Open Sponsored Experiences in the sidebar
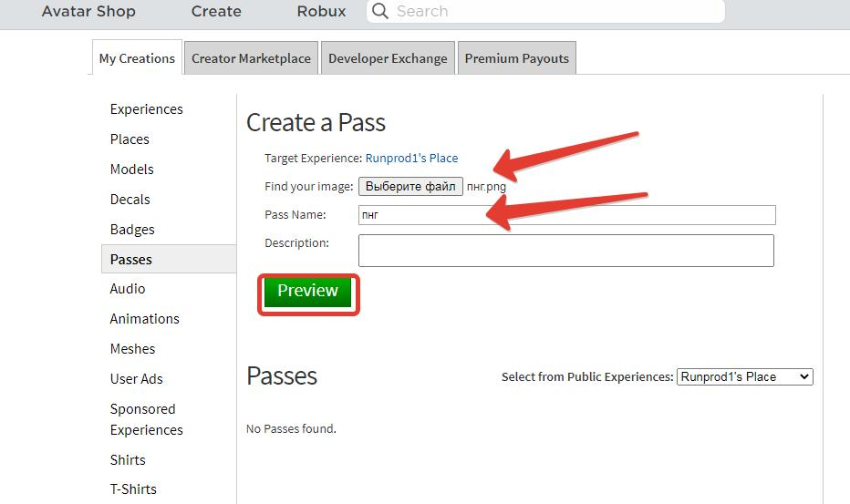This screenshot has height=504, width=850. coord(146,419)
